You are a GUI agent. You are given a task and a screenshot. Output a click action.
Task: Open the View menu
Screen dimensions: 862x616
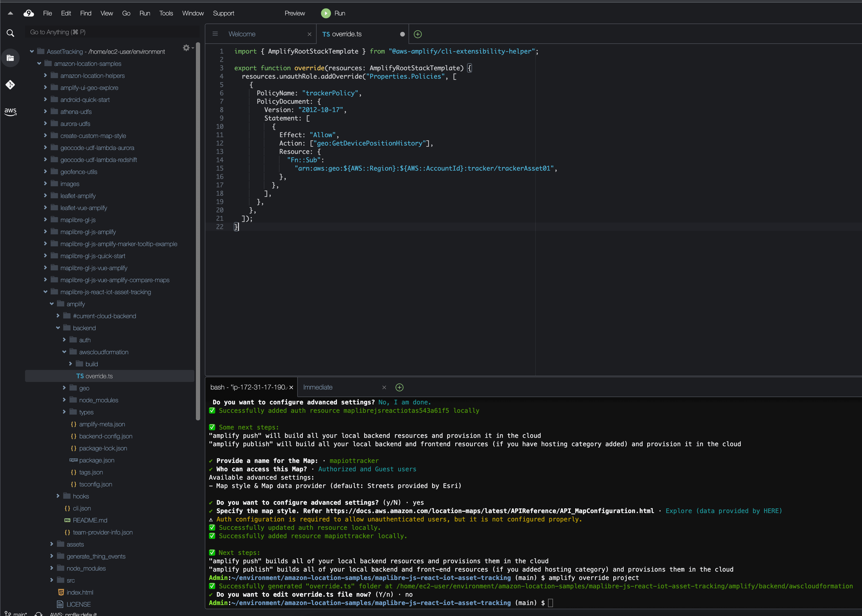pyautogui.click(x=107, y=13)
